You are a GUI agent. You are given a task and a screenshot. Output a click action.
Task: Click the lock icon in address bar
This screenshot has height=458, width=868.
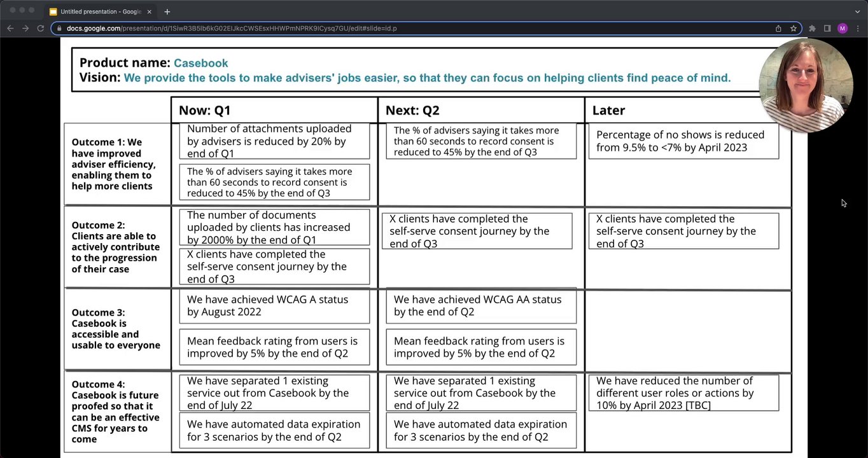click(x=59, y=28)
